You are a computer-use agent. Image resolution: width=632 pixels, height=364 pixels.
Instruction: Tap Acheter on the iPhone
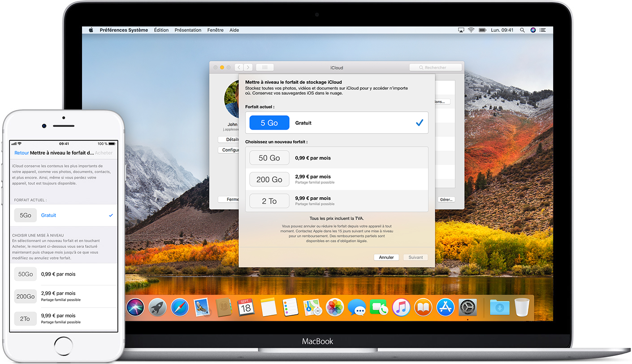(x=104, y=153)
